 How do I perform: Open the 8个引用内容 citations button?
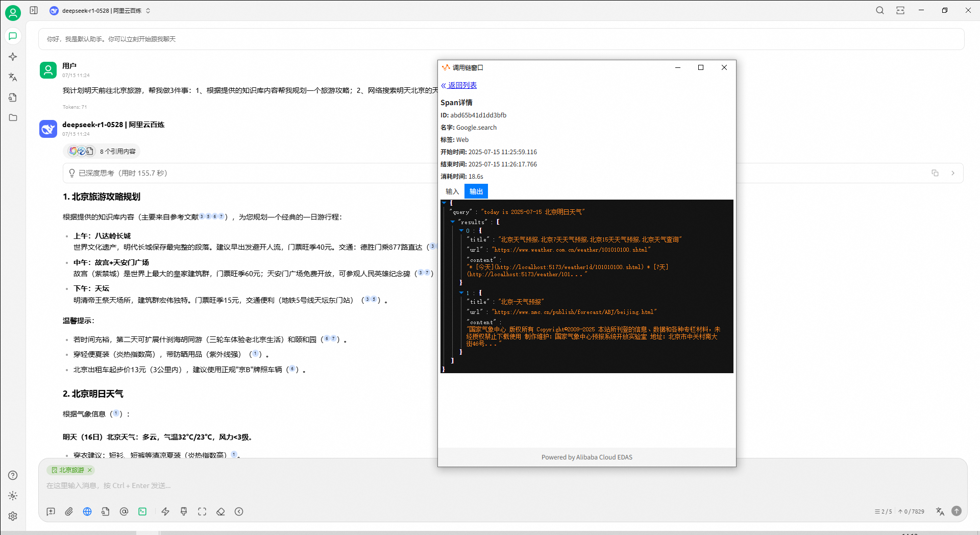(102, 151)
